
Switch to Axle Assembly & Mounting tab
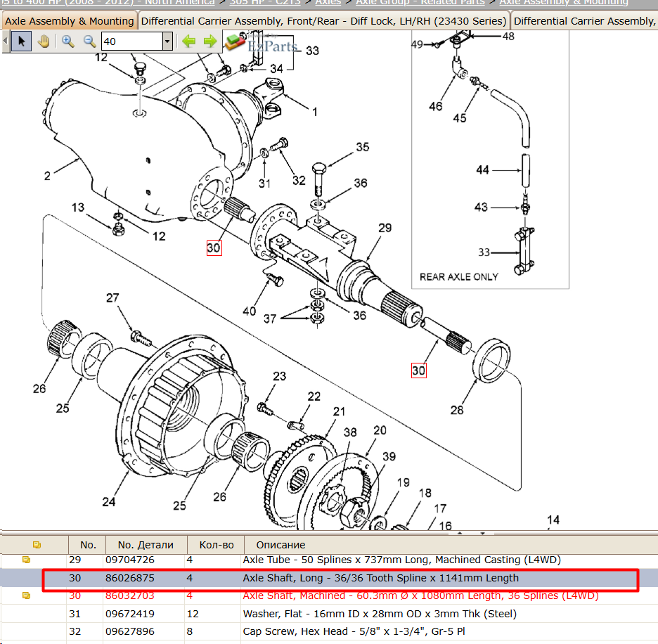tap(69, 21)
